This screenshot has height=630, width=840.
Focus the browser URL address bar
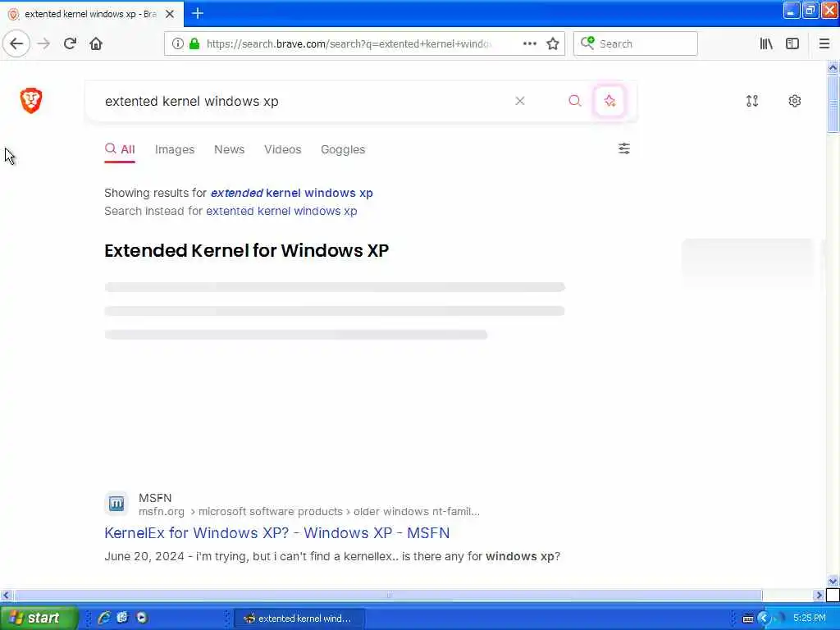(x=348, y=44)
